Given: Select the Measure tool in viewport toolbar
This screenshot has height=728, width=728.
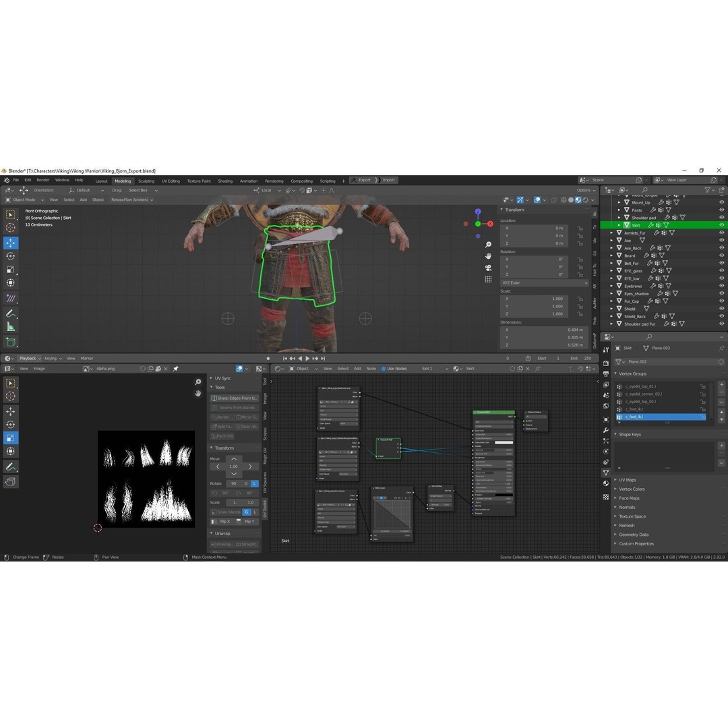Looking at the screenshot, I should pos(11,327).
